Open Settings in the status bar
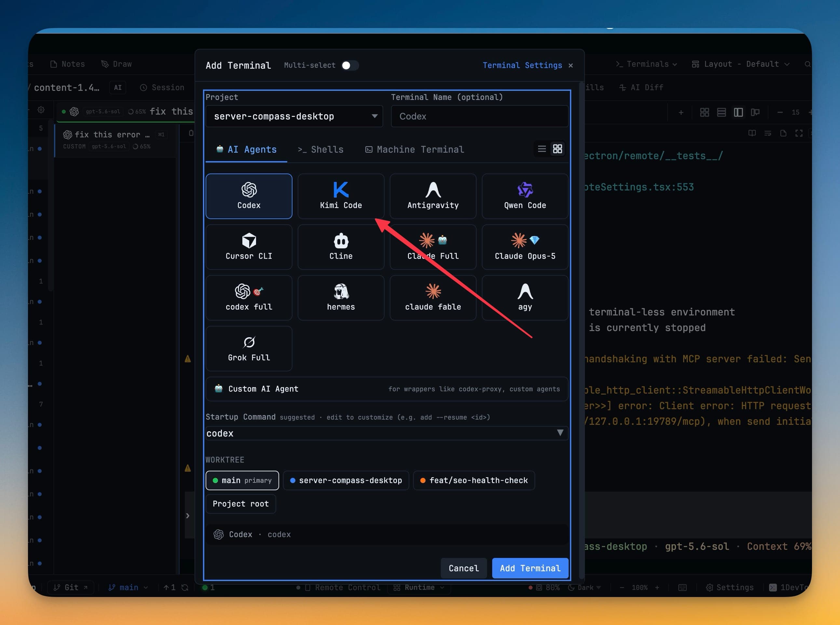 [x=730, y=588]
